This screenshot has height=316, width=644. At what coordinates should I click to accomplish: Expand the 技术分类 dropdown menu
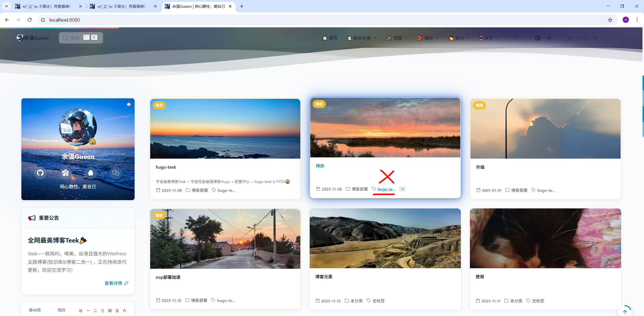[362, 38]
